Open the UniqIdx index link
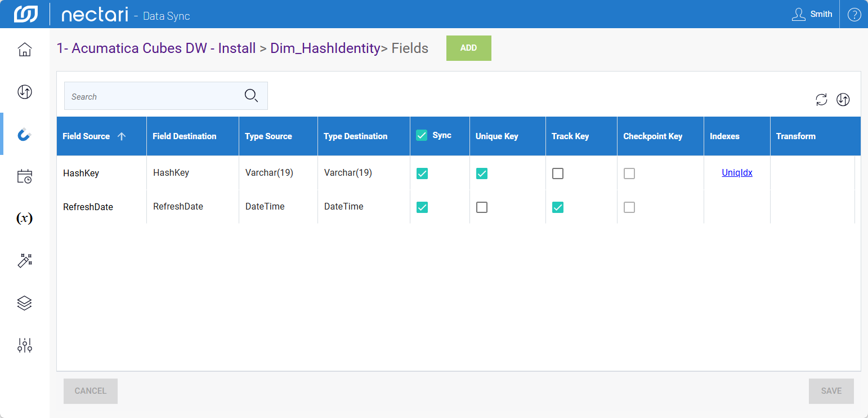Screen dimensions: 868x418 tap(737, 173)
